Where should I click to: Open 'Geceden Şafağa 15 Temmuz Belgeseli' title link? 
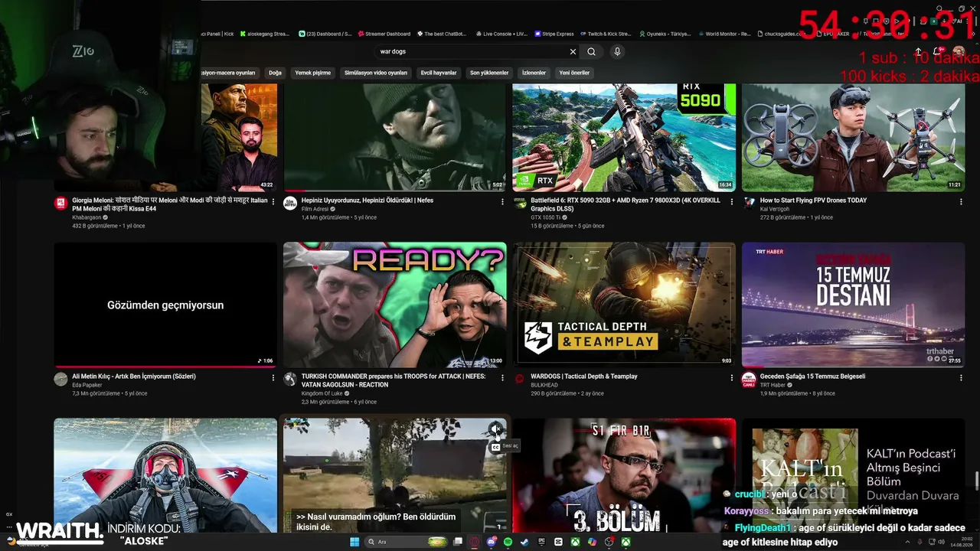[813, 377]
